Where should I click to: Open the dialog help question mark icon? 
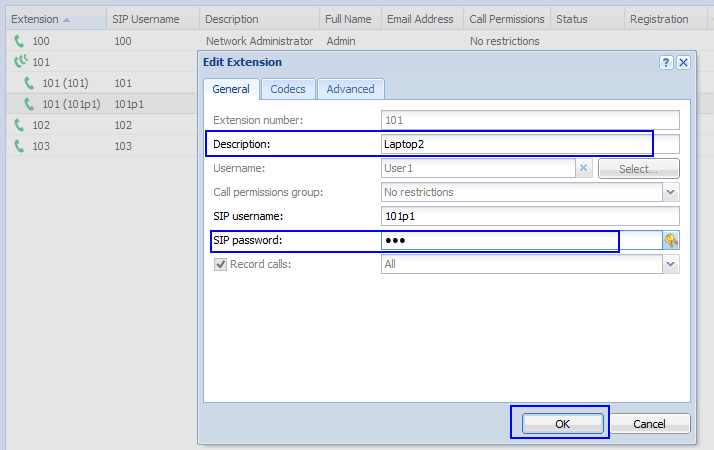[x=666, y=62]
